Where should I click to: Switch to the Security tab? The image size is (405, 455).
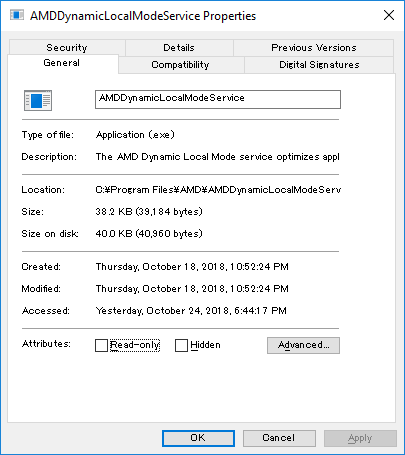[67, 48]
